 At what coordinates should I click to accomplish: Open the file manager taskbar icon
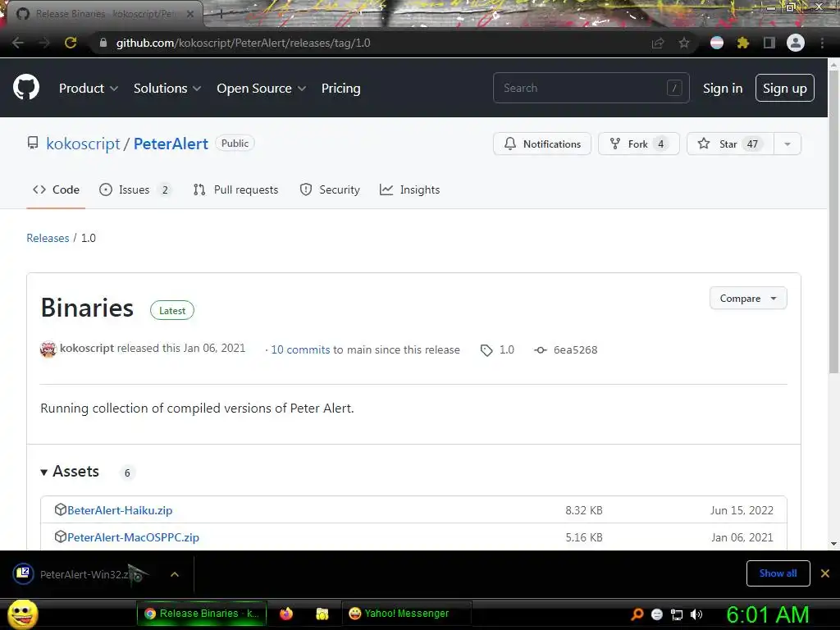pos(322,614)
